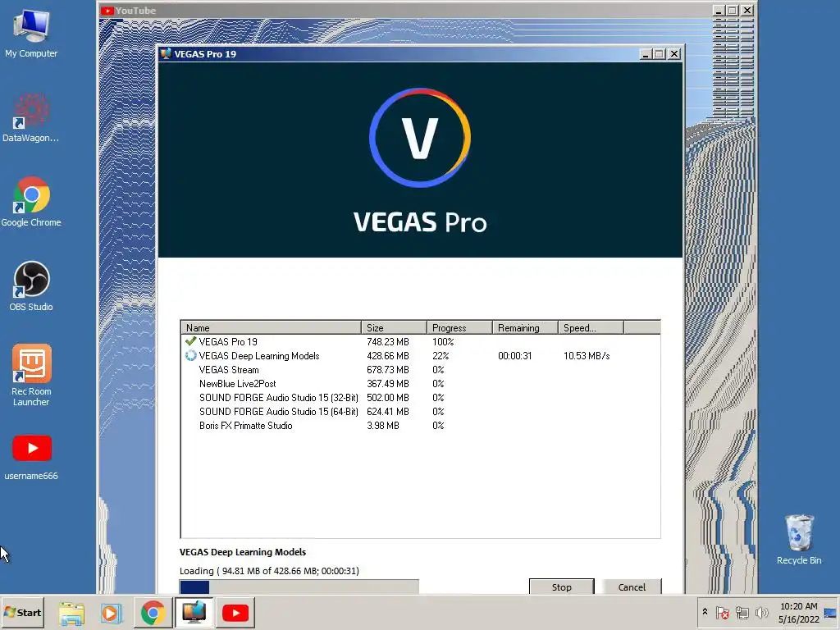The width and height of the screenshot is (840, 630).
Task: Select VEGAS installer taskbar button
Action: 194,612
